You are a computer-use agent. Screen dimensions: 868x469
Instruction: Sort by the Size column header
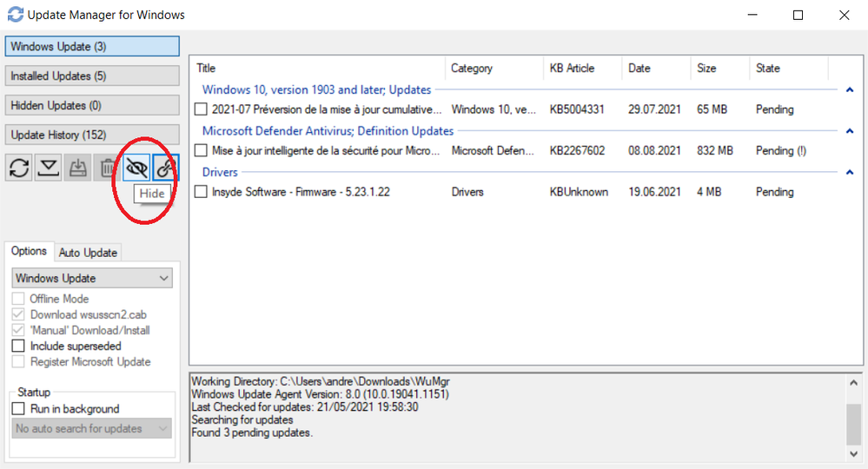720,68
